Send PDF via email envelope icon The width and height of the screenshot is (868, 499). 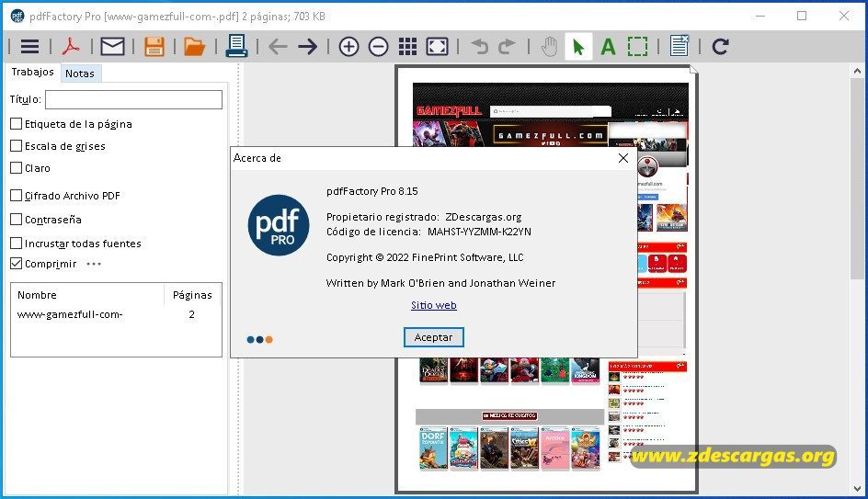pyautogui.click(x=112, y=47)
